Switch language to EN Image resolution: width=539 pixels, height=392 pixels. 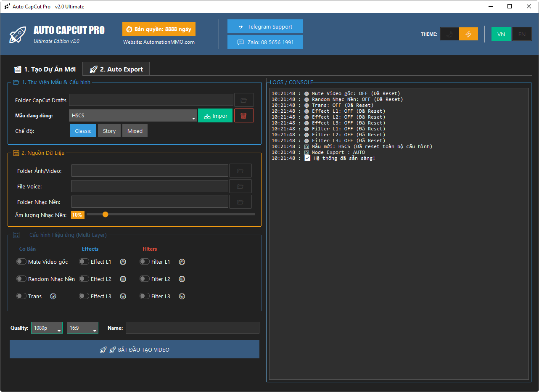(522, 34)
